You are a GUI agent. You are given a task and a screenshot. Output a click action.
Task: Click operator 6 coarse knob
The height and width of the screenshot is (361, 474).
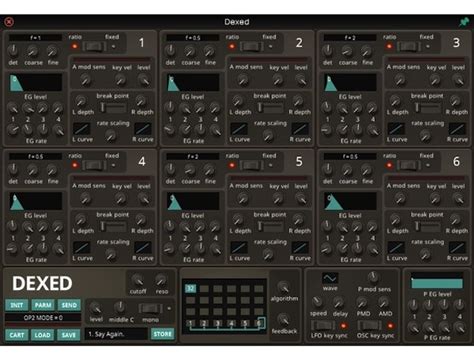[347, 170]
